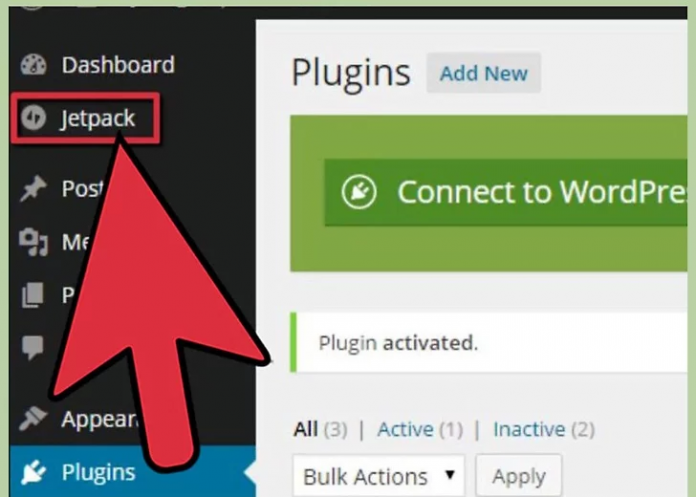
Task: Click the Media camera-and-music icon
Action: [x=33, y=242]
